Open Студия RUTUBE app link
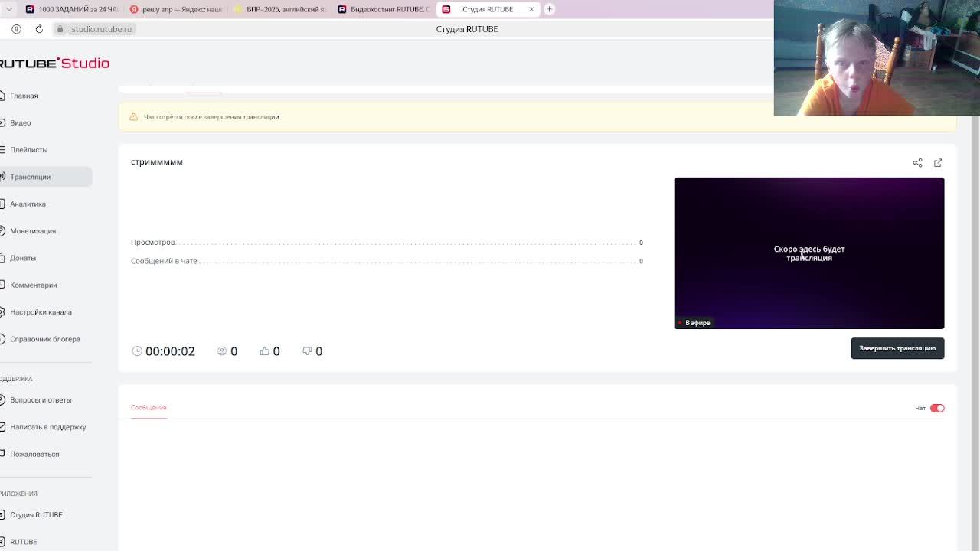Image resolution: width=980 pixels, height=551 pixels. tap(36, 515)
